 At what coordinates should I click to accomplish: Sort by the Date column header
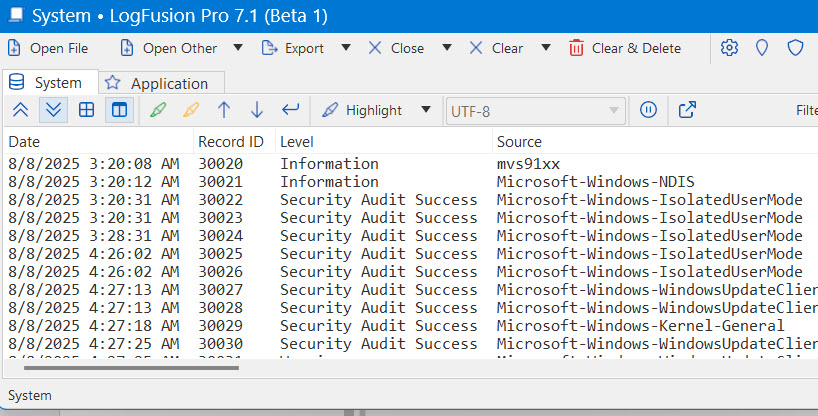pos(99,141)
